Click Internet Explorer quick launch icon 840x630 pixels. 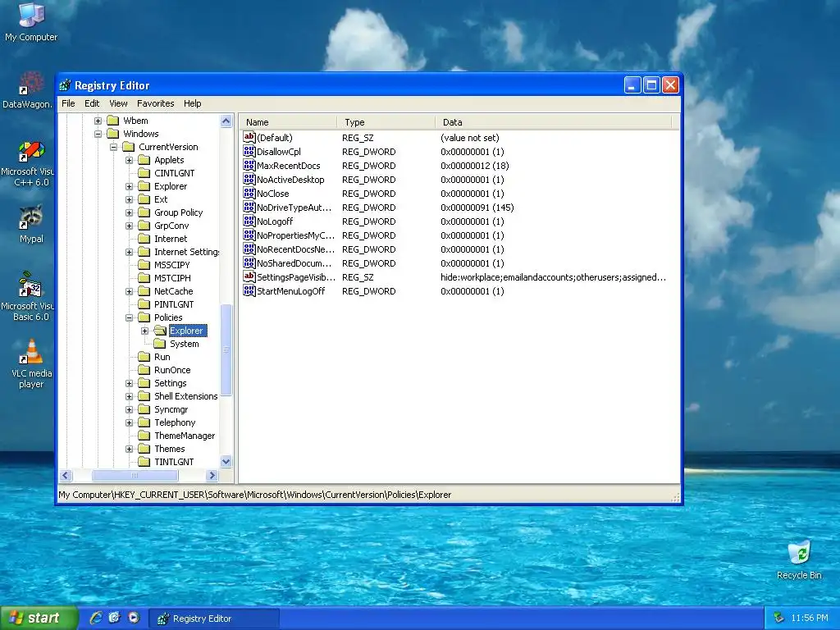click(96, 618)
